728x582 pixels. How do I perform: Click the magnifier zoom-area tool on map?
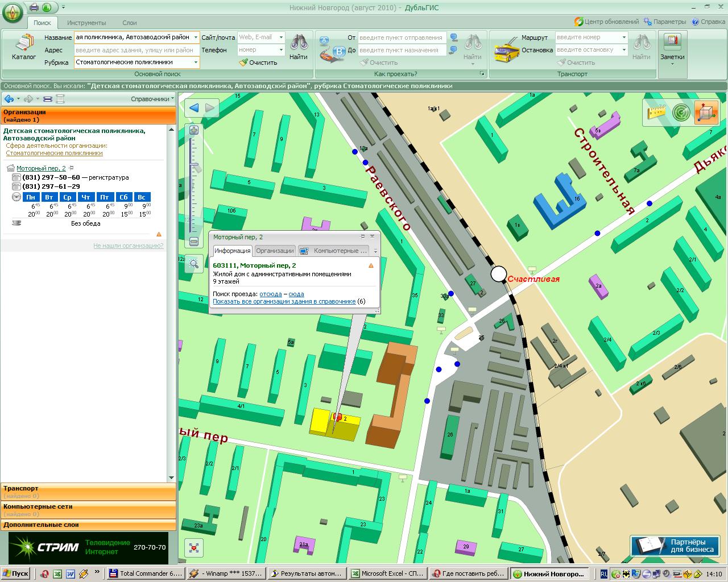tap(194, 263)
